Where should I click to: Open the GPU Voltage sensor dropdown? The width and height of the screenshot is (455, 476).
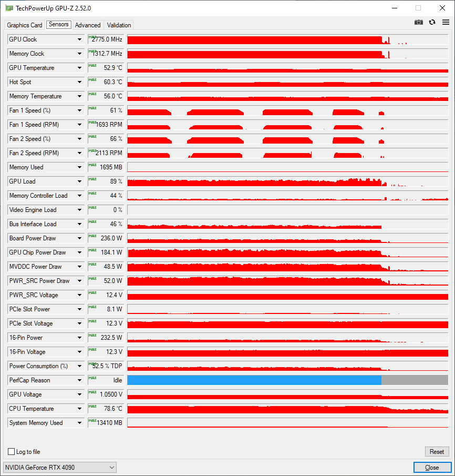pyautogui.click(x=79, y=394)
